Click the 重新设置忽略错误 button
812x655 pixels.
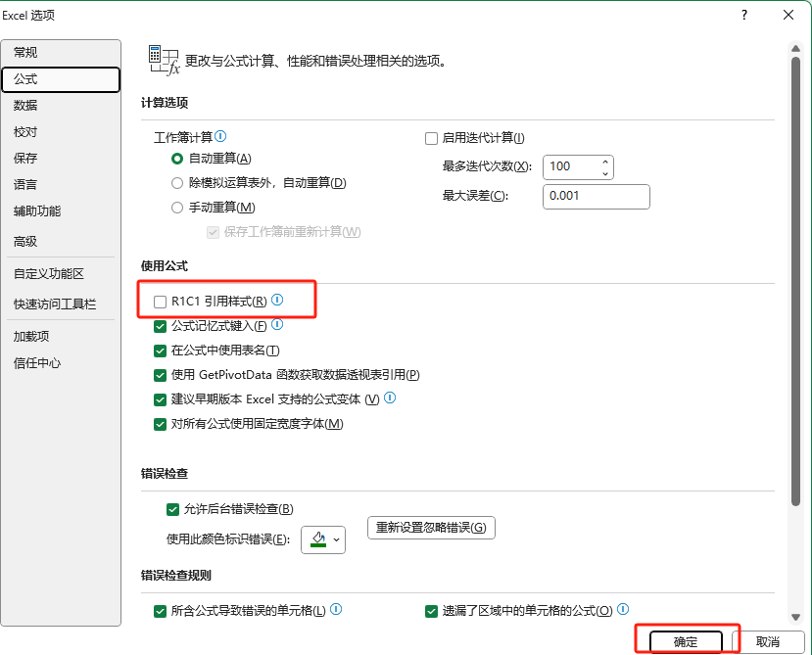431,528
